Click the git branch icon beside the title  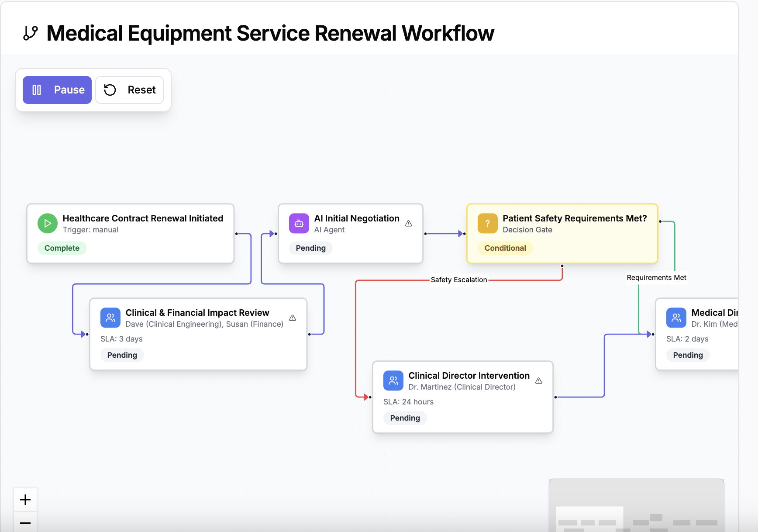31,33
